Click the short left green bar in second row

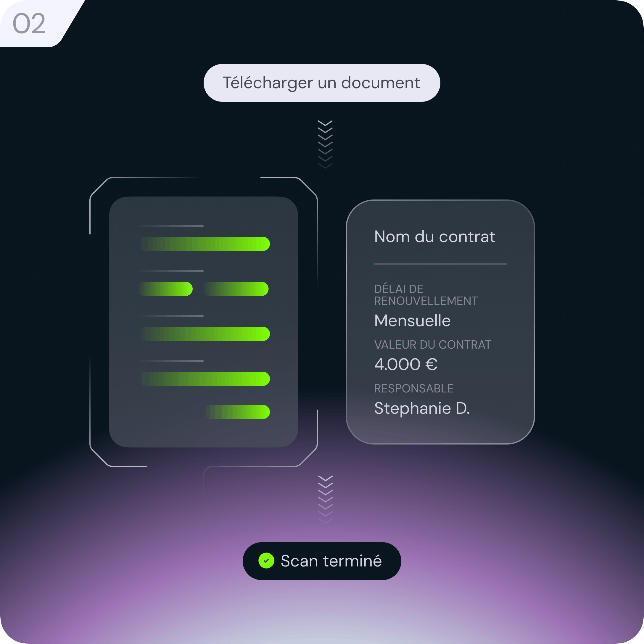(166, 289)
